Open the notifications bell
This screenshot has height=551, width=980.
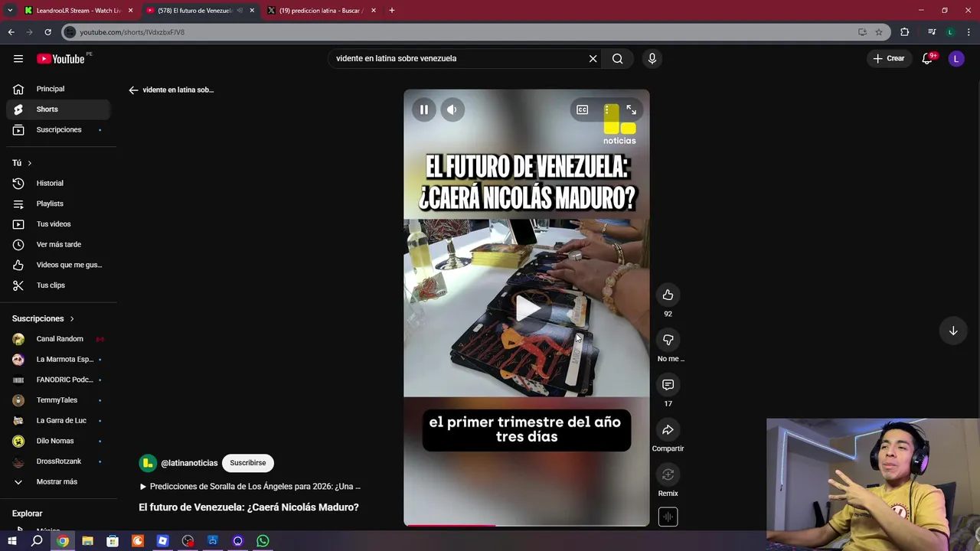tap(927, 58)
